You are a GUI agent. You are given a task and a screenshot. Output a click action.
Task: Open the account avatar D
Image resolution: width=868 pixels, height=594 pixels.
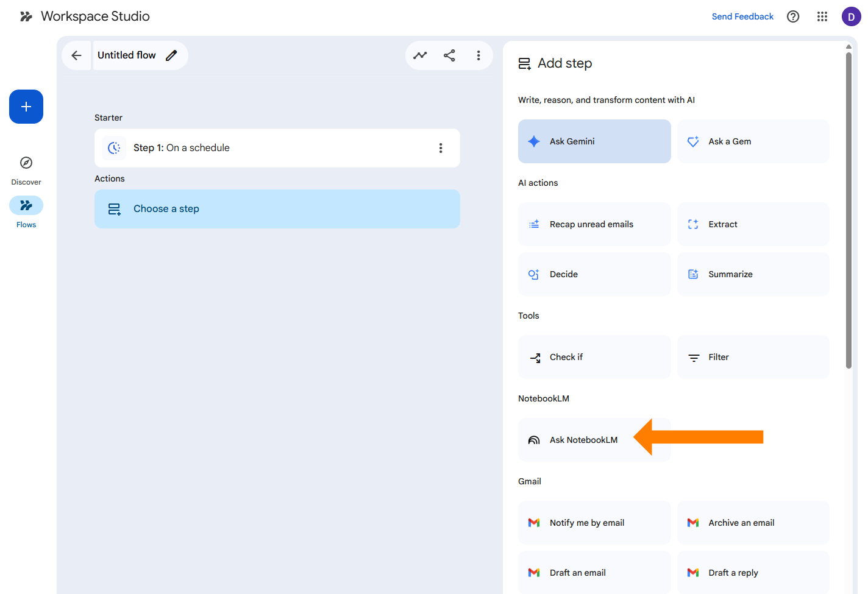851,16
